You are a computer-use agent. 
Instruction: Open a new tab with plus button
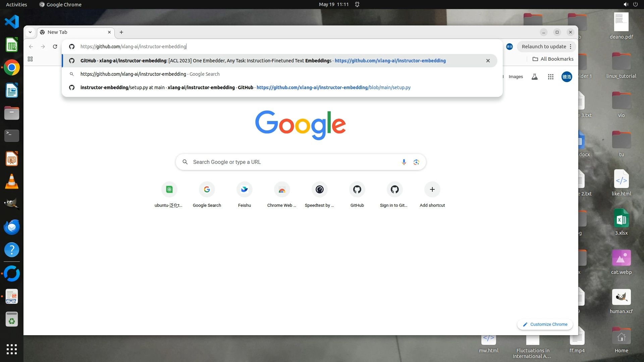[x=121, y=32]
